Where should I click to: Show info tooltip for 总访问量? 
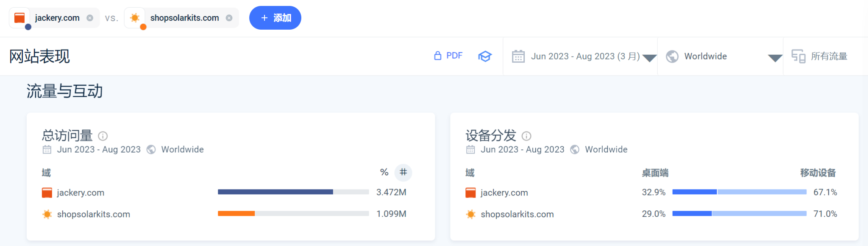click(x=103, y=136)
